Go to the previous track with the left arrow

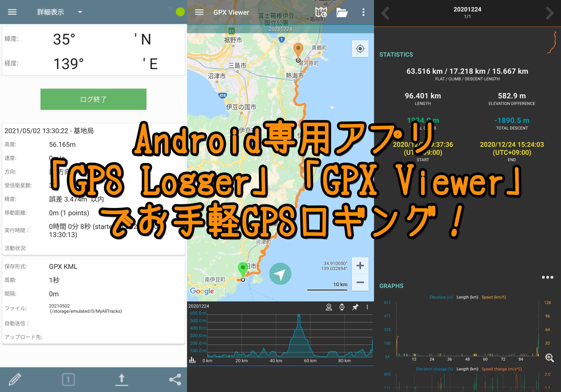385,13
